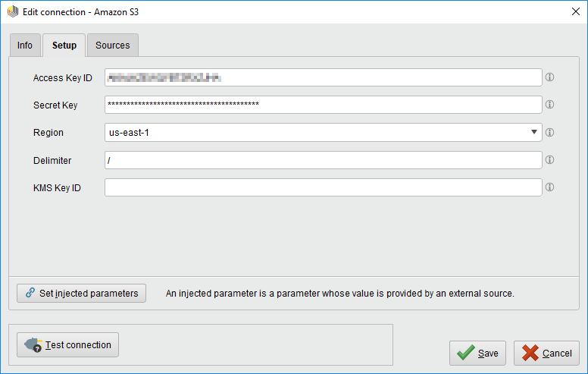
Task: Select the Setup tab
Action: point(64,46)
